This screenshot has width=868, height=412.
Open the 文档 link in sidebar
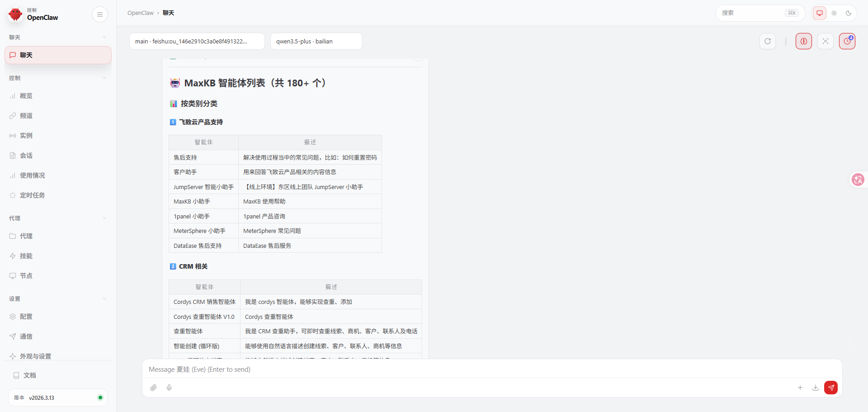(29, 375)
